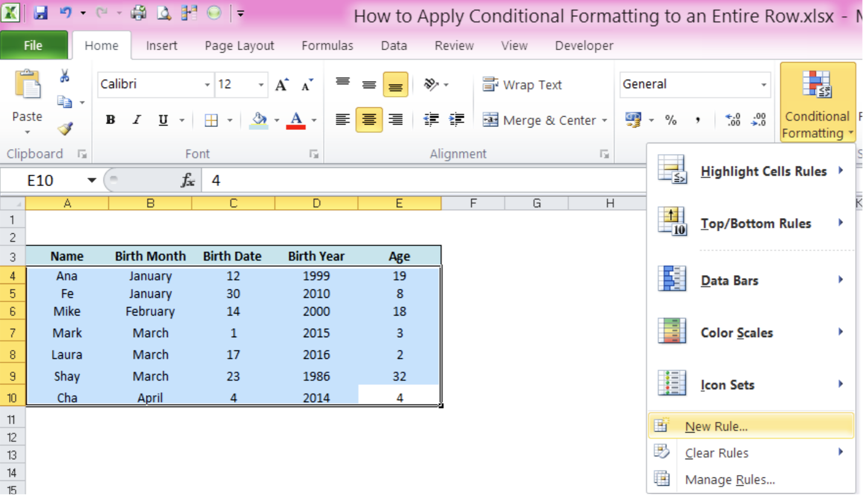Viewport: 866px width, 504px height.
Task: Open the Developer ribbon tab
Action: [582, 45]
